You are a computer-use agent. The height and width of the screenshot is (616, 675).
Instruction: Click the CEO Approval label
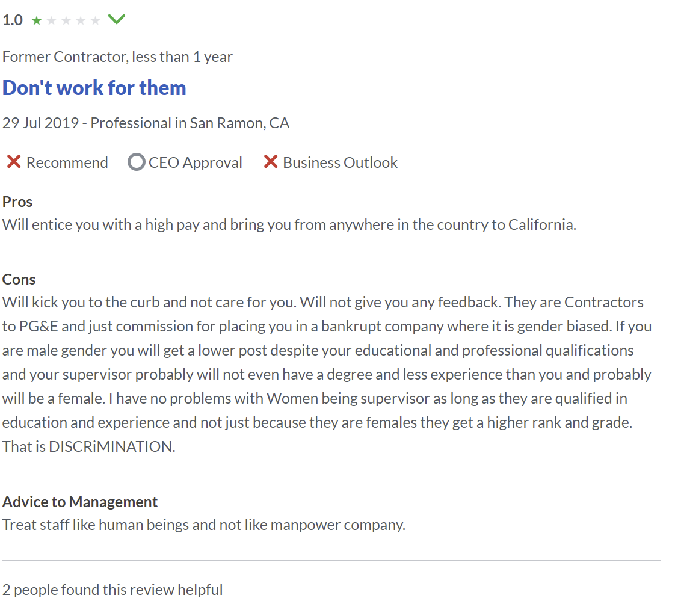[196, 162]
